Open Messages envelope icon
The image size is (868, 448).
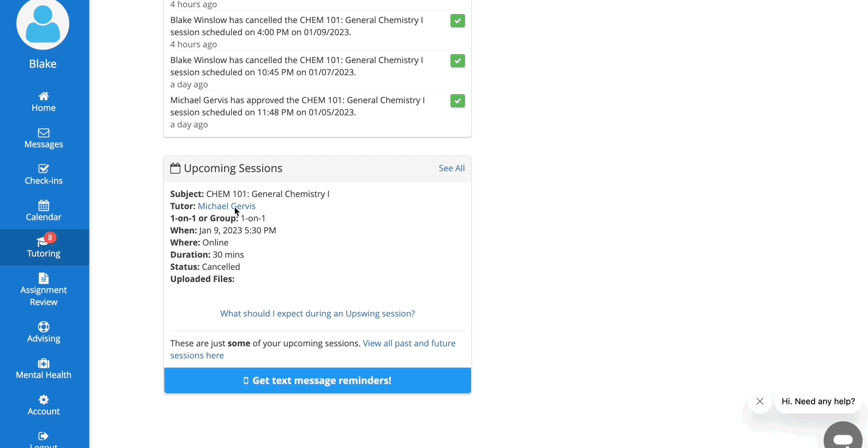44,133
